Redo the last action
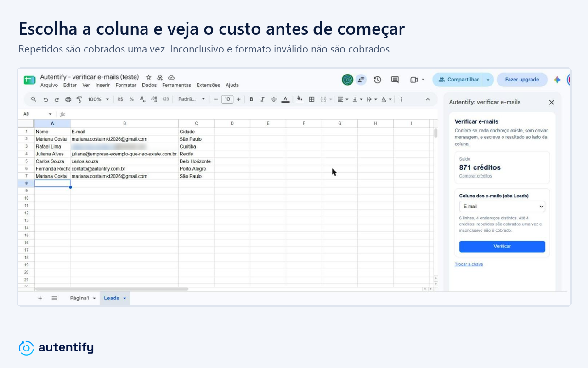Image resolution: width=588 pixels, height=368 pixels. [57, 99]
